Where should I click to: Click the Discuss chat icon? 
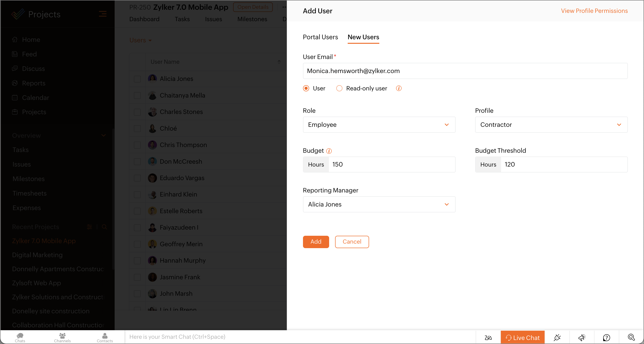click(15, 68)
